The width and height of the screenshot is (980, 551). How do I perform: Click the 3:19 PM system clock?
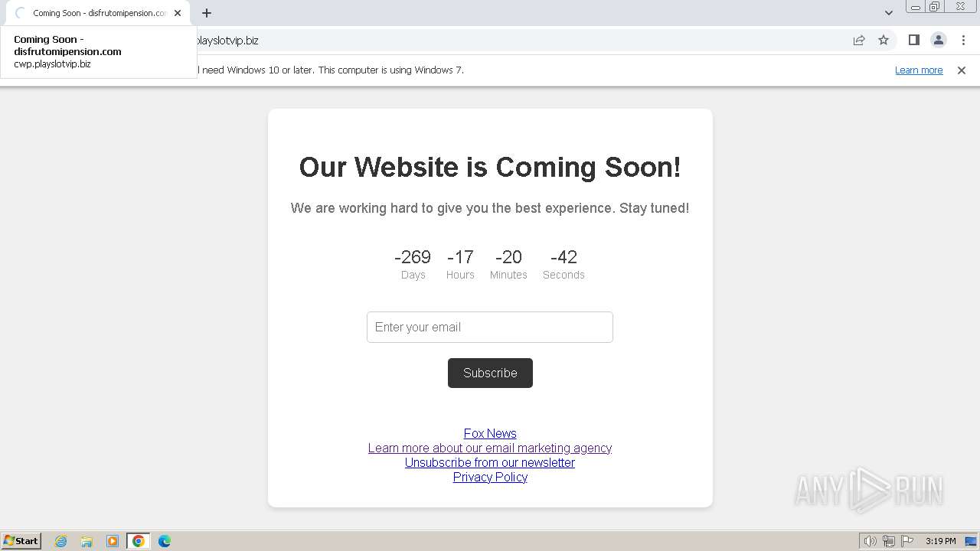pyautogui.click(x=941, y=541)
